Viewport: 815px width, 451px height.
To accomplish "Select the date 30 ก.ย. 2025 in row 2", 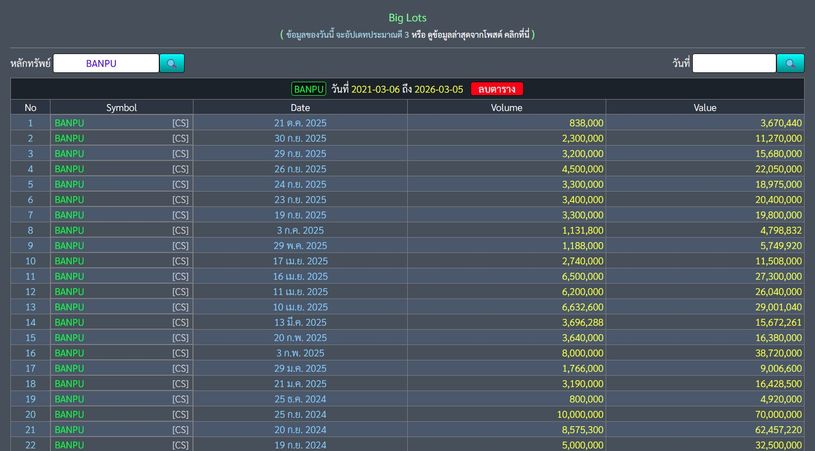I will [x=300, y=138].
